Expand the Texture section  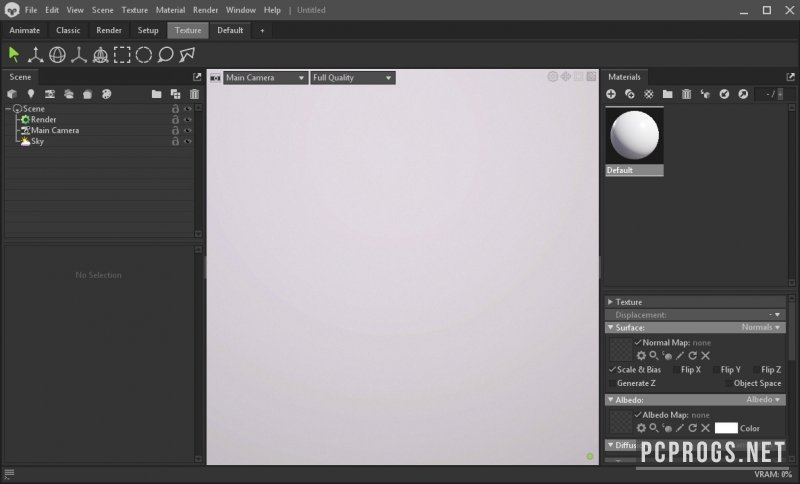[x=611, y=302]
